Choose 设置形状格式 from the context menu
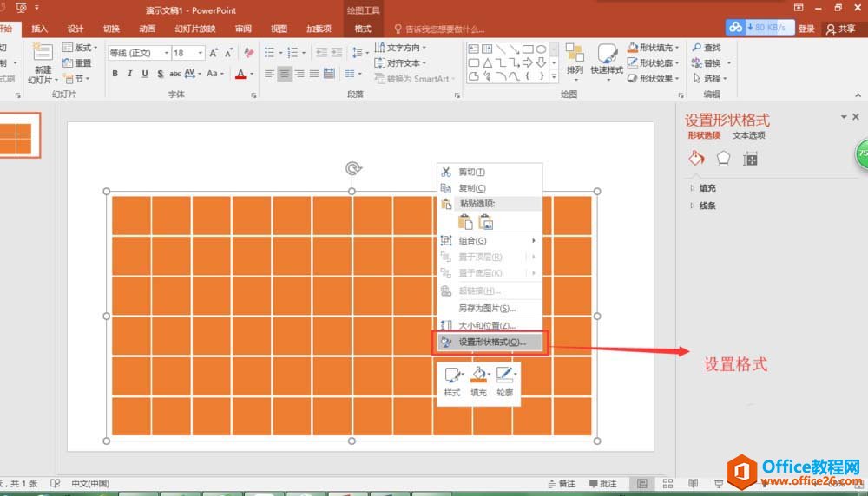868x496 pixels. click(x=491, y=342)
